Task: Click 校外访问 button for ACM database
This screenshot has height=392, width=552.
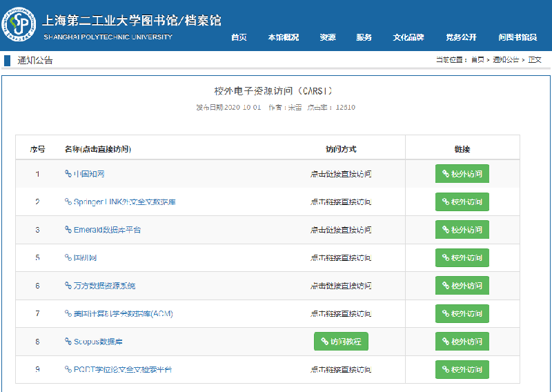Action: [x=462, y=313]
